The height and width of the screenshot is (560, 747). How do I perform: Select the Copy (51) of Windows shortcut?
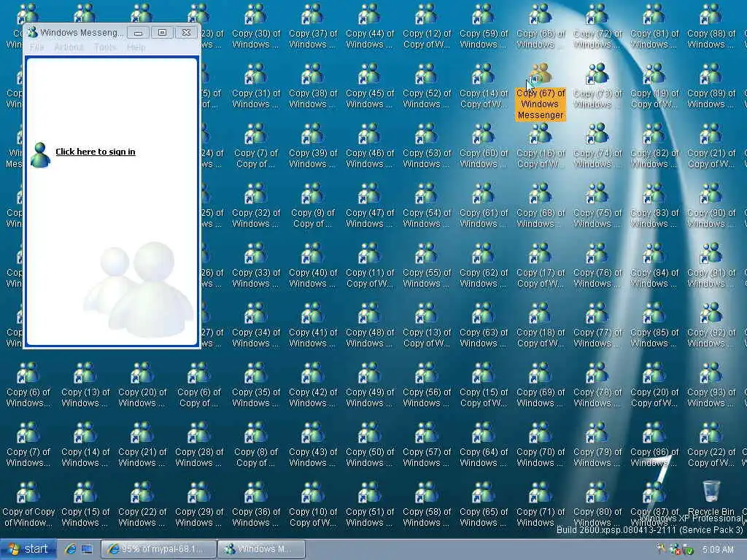pyautogui.click(x=370, y=505)
